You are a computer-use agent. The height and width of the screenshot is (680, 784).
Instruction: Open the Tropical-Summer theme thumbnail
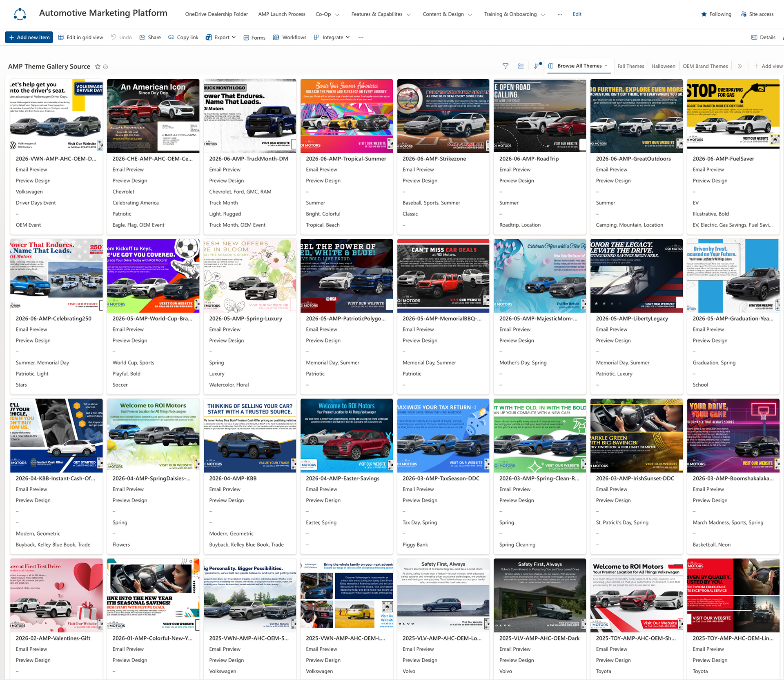(x=346, y=116)
